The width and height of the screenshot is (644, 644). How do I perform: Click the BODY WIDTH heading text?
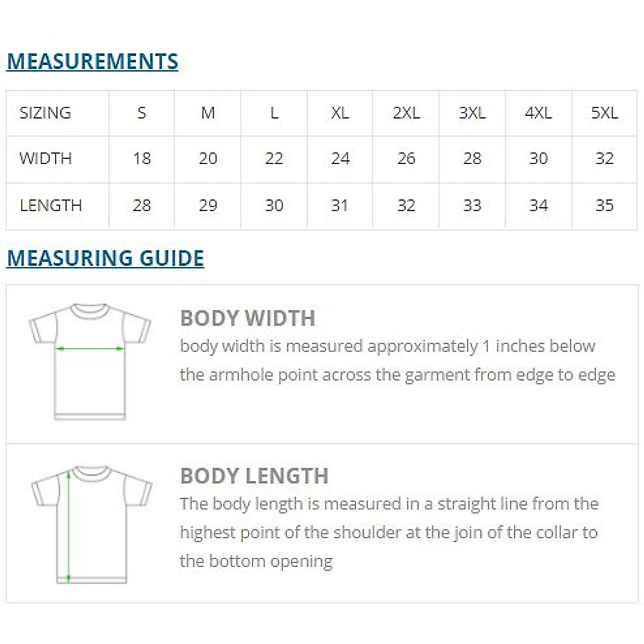(247, 318)
